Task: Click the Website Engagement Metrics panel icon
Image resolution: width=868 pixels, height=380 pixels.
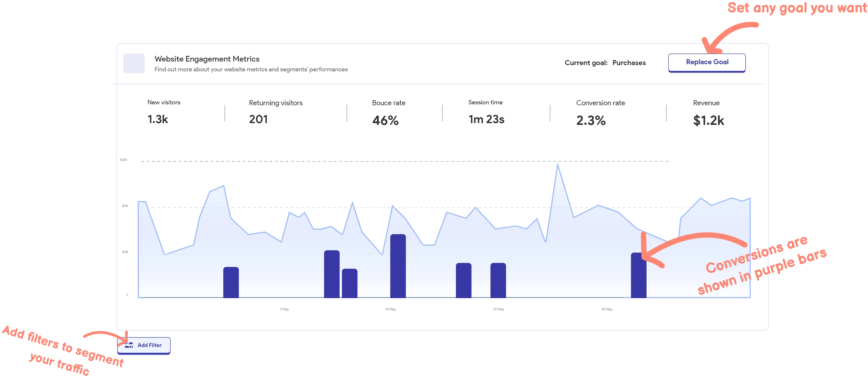Action: click(134, 63)
